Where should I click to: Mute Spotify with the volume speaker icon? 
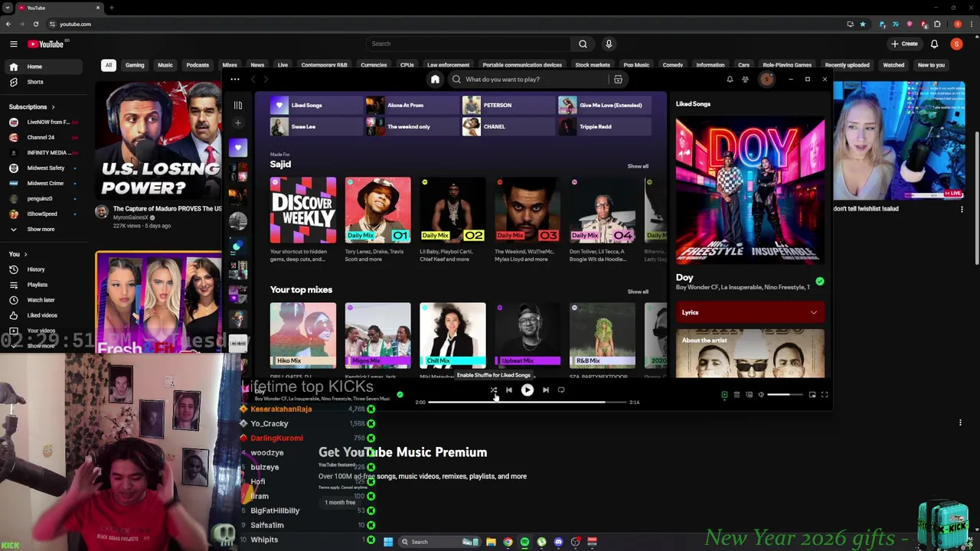pyautogui.click(x=761, y=395)
